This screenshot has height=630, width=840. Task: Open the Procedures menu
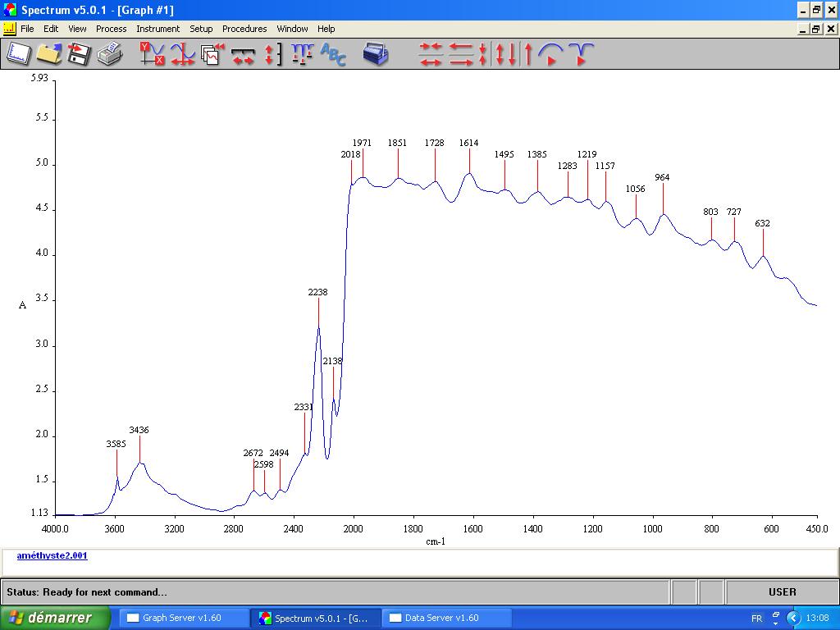(244, 29)
